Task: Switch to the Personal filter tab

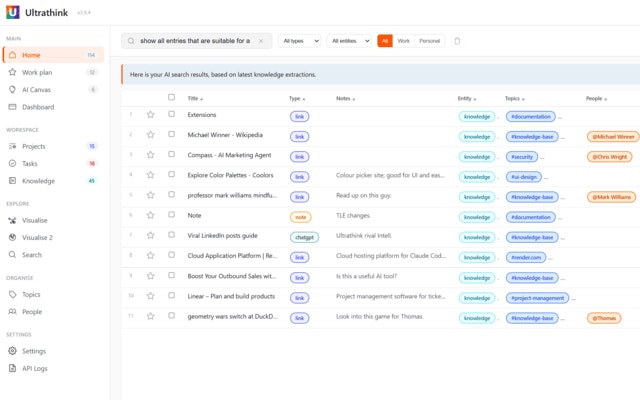Action: point(429,41)
